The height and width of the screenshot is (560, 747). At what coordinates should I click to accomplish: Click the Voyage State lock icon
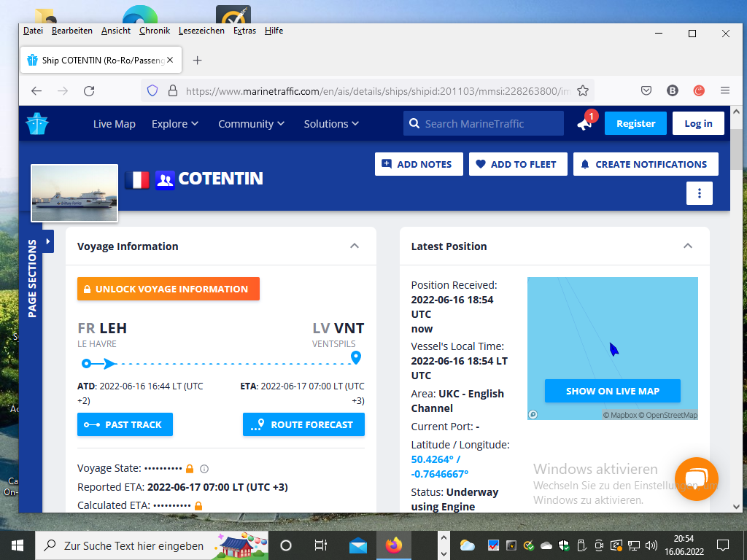coord(190,469)
